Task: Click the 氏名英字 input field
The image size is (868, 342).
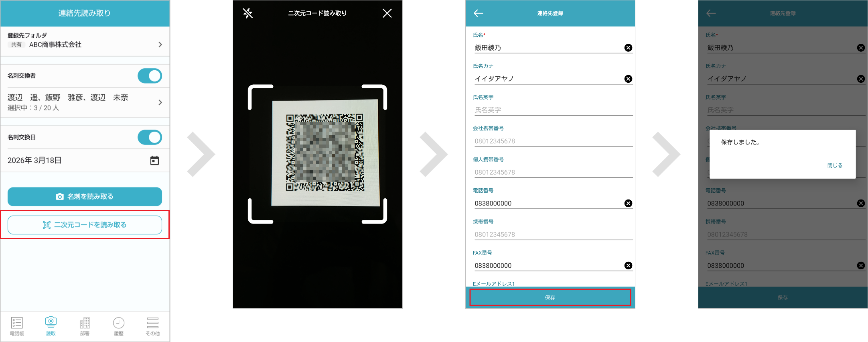Action: click(x=550, y=110)
